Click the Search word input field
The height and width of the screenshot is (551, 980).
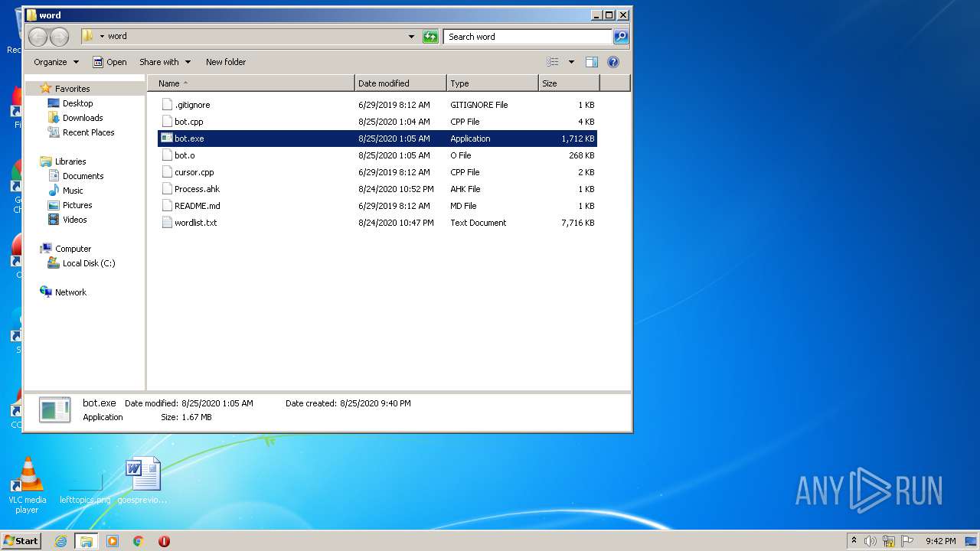pyautogui.click(x=528, y=36)
